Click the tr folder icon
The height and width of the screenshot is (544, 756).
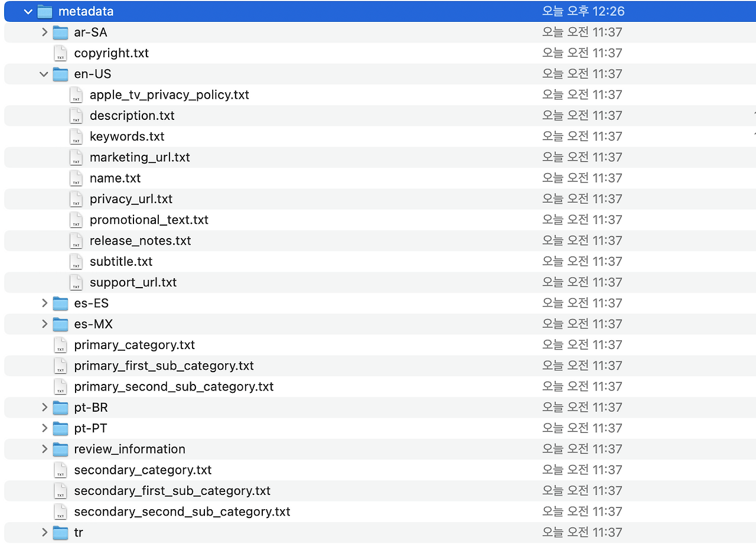coord(60,532)
